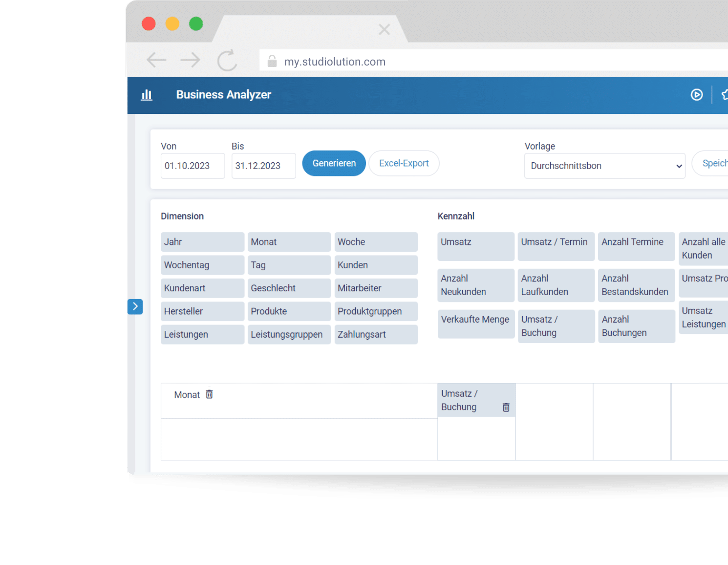Expand the left sidebar with chevron button
Screen dimensions: 728x565
pos(135,306)
